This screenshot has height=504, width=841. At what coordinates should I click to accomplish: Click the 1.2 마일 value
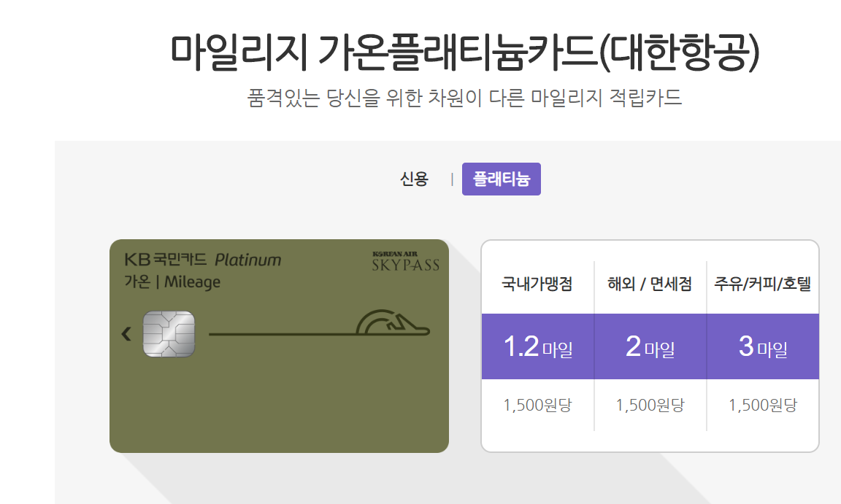pyautogui.click(x=538, y=346)
